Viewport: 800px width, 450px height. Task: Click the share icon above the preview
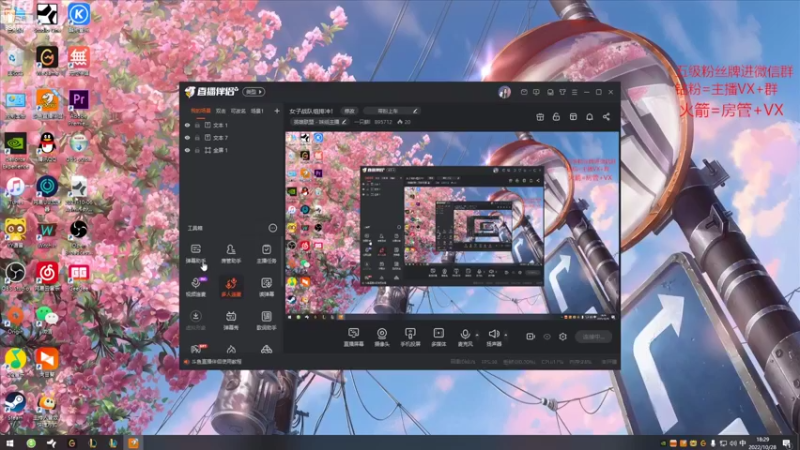(x=606, y=117)
